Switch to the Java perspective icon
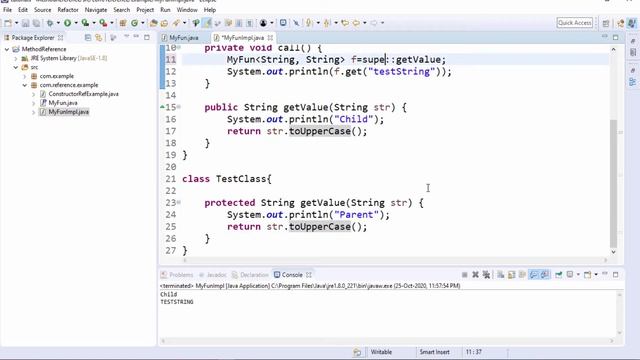This screenshot has width=640, height=360. point(632,23)
